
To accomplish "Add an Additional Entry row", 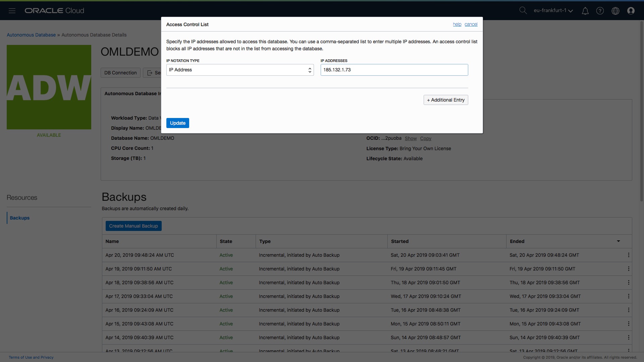I will [445, 100].
